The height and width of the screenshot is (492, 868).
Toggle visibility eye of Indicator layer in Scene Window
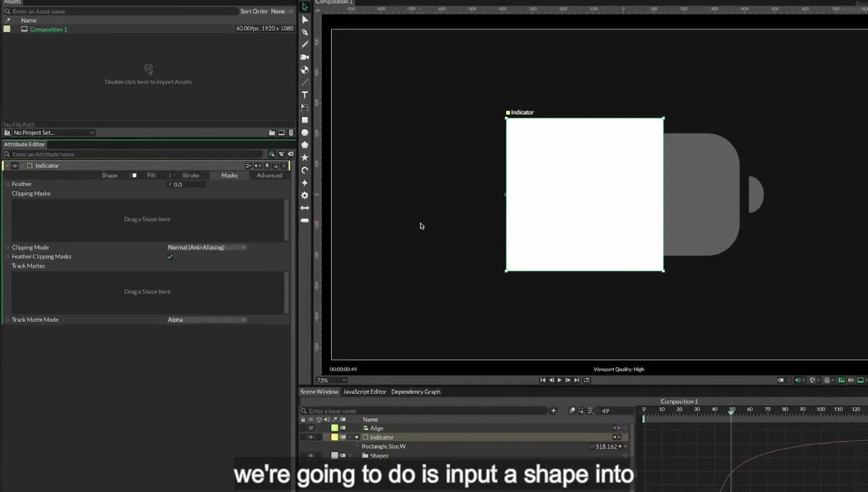point(311,437)
